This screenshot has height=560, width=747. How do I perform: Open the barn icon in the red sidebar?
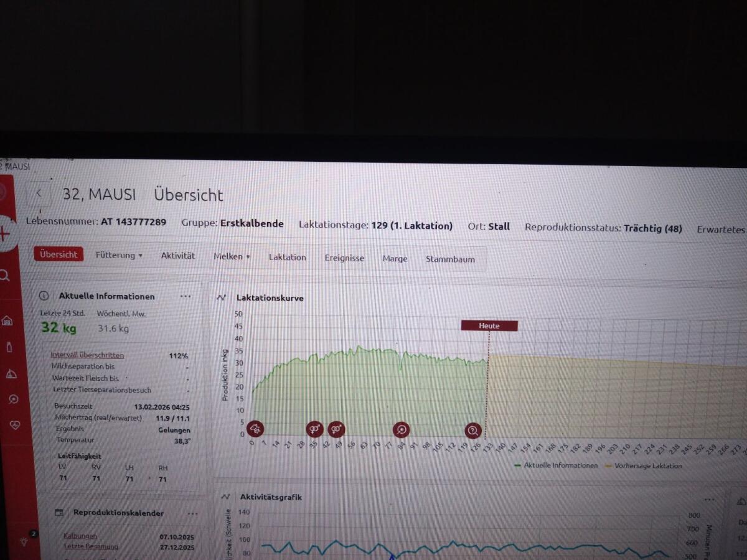[7, 320]
